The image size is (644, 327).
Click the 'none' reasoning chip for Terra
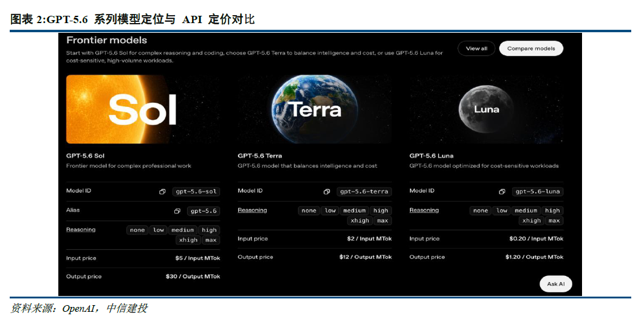[x=309, y=211]
